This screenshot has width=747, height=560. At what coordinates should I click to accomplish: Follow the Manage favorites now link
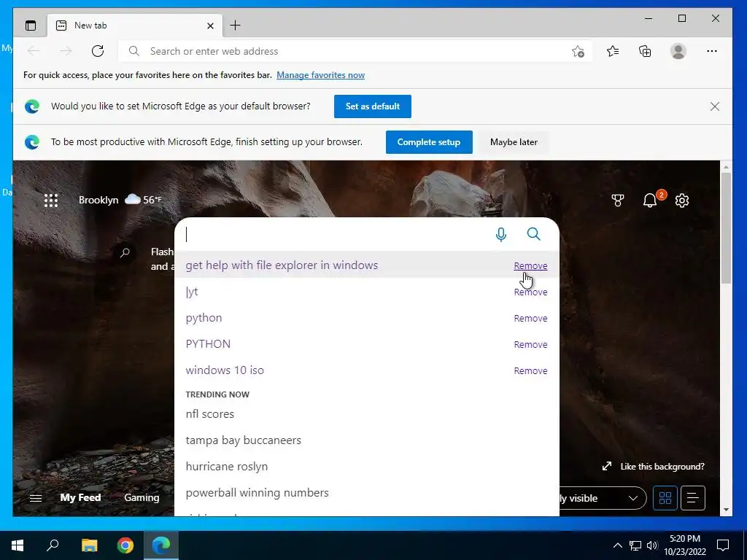[321, 75]
